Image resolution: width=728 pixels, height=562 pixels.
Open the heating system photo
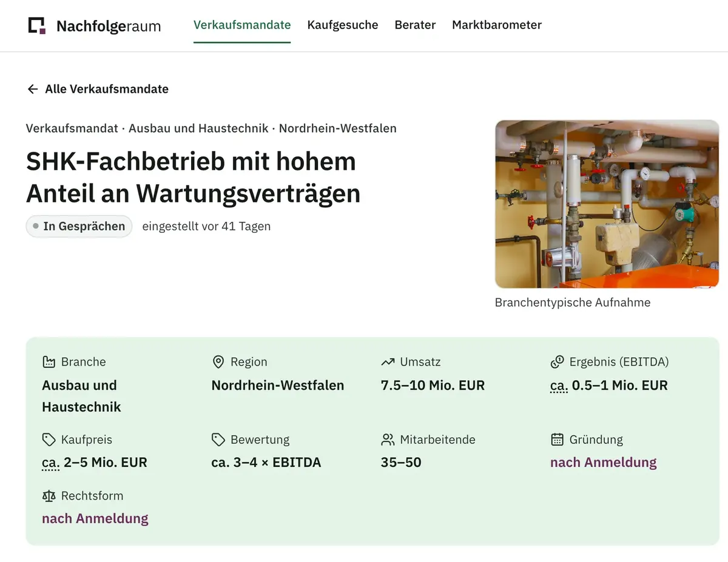607,204
